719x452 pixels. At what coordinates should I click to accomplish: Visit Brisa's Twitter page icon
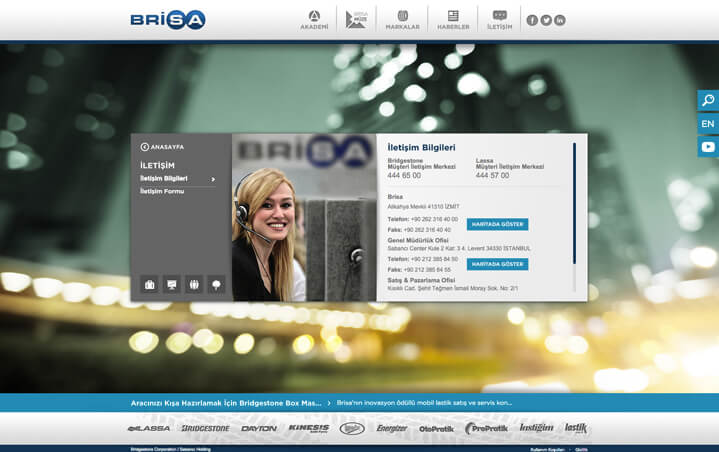pyautogui.click(x=546, y=20)
